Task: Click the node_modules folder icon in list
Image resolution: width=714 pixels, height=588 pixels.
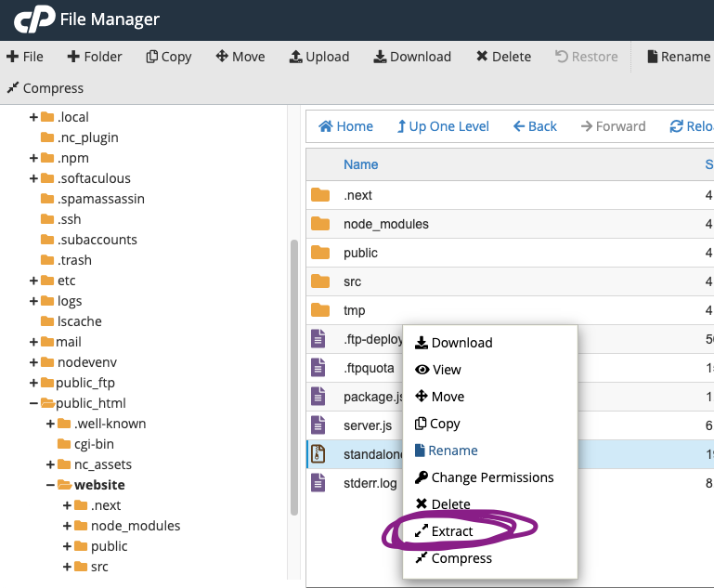Action: coord(320,224)
